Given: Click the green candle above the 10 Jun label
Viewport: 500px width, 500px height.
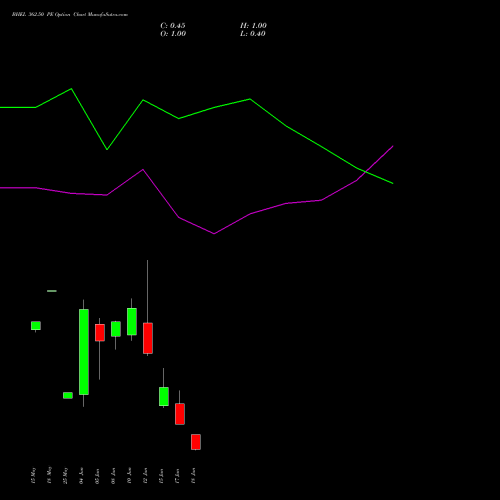Looking at the screenshot, I should click(132, 321).
